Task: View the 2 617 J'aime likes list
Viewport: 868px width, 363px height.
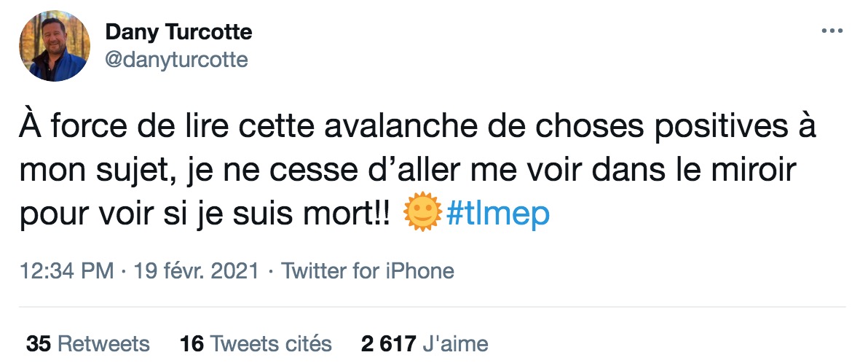Action: pos(425,343)
